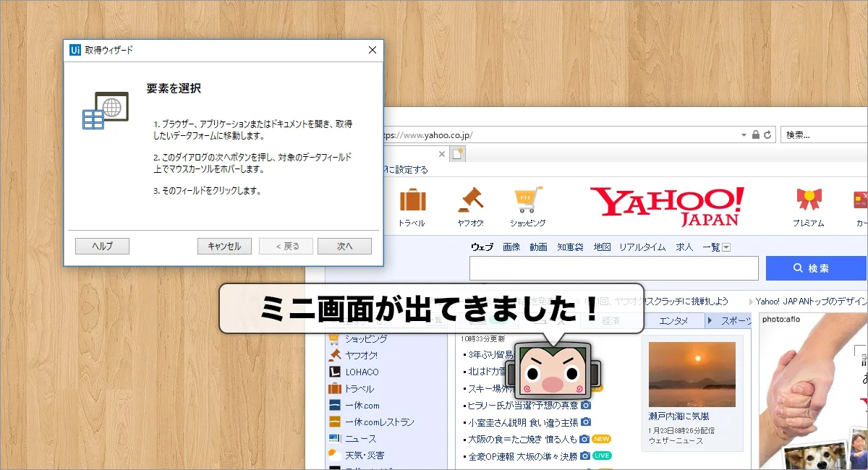Select the リアルタイム search tab
The width and height of the screenshot is (868, 470).
tap(642, 247)
